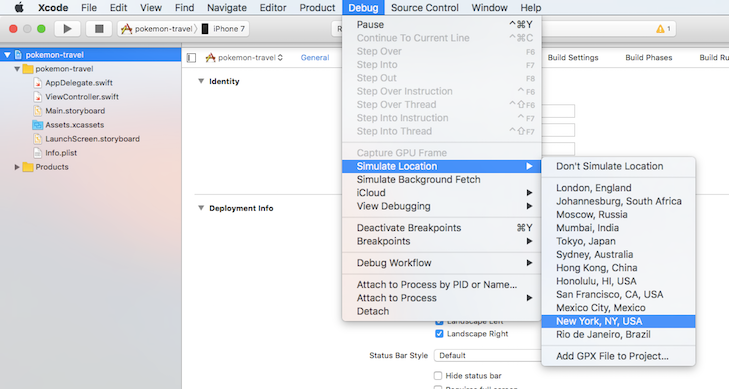The width and height of the screenshot is (729, 389).
Task: Switch to the Build Settings tab
Action: point(573,58)
